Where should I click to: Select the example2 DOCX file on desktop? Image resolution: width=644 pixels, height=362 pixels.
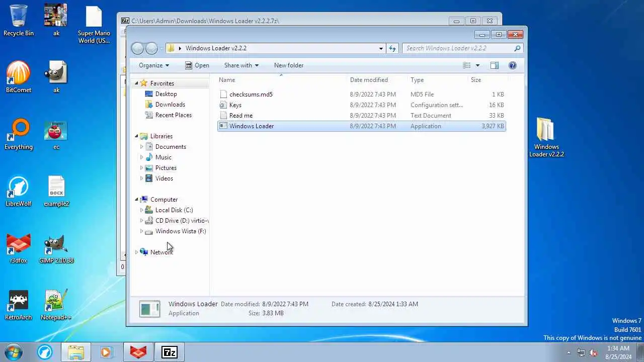56,191
